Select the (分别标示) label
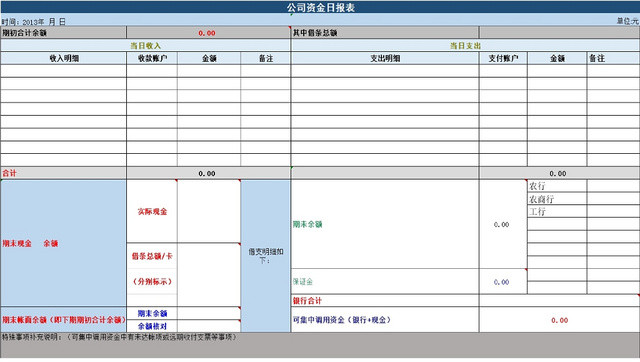This screenshot has width=640, height=362. point(152,281)
